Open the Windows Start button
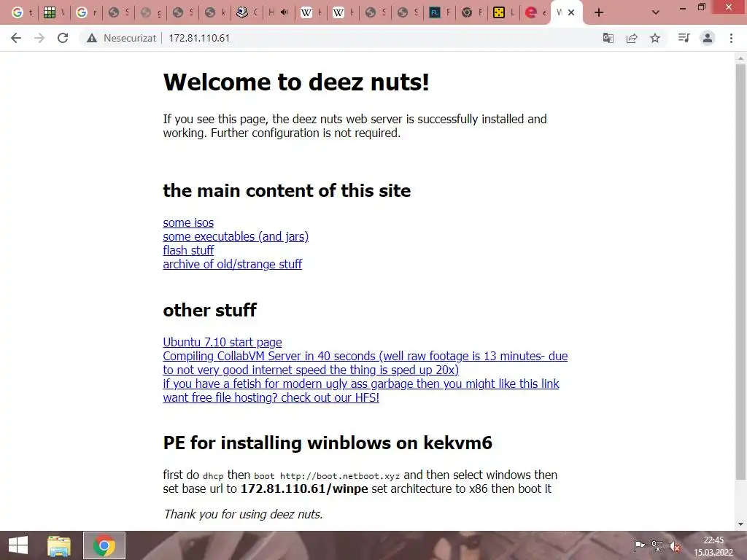 click(x=18, y=545)
